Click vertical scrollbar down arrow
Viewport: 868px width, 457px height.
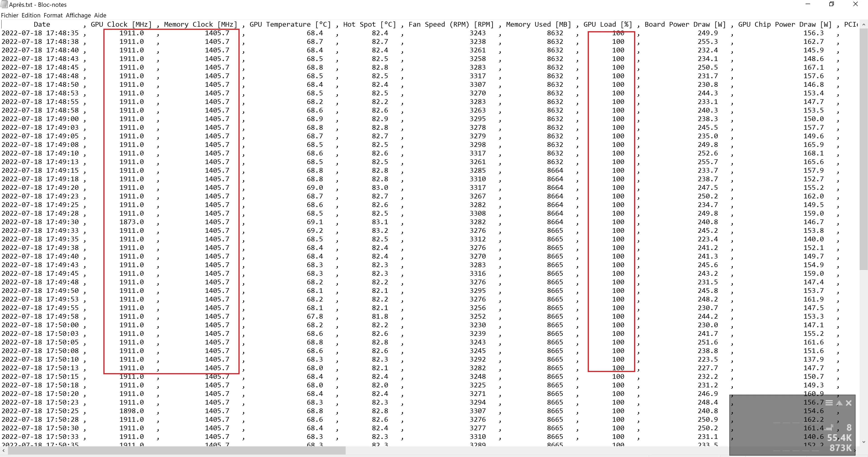point(863,442)
